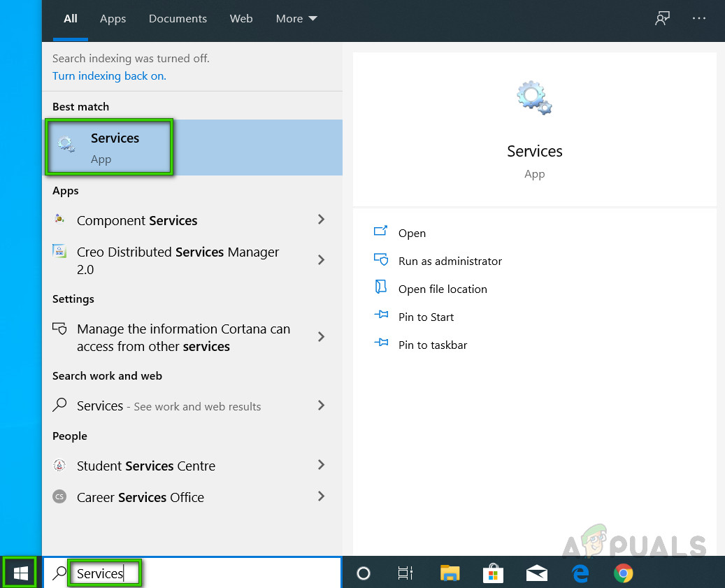
Task: Select the All search tab
Action: [x=71, y=18]
